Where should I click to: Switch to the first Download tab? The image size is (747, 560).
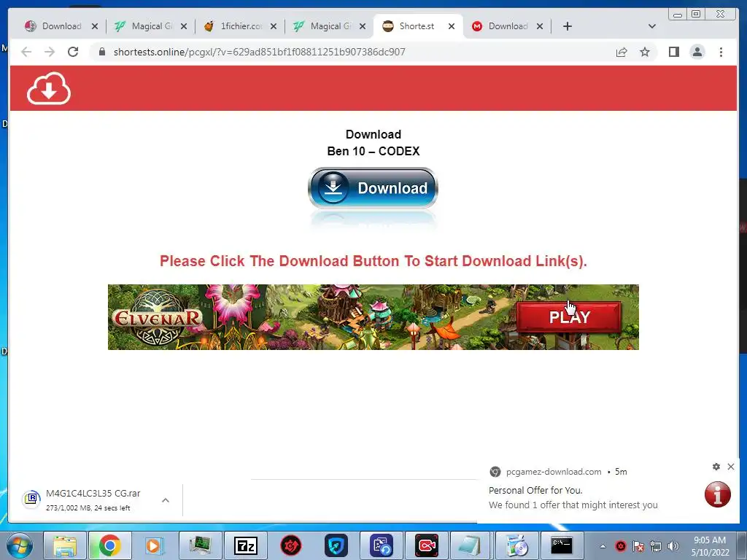pyautogui.click(x=61, y=26)
